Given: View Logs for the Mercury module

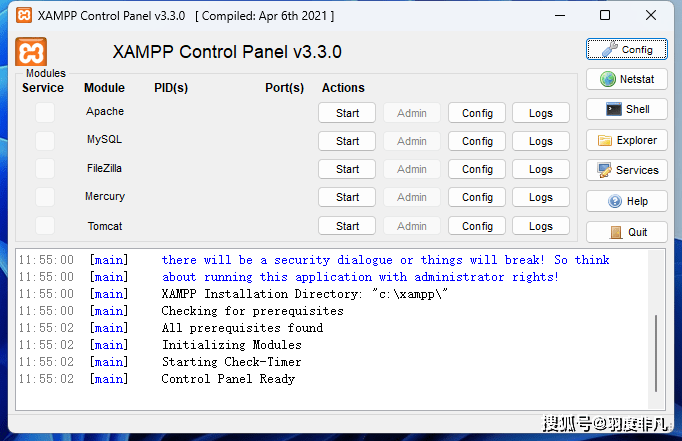Looking at the screenshot, I should [541, 198].
